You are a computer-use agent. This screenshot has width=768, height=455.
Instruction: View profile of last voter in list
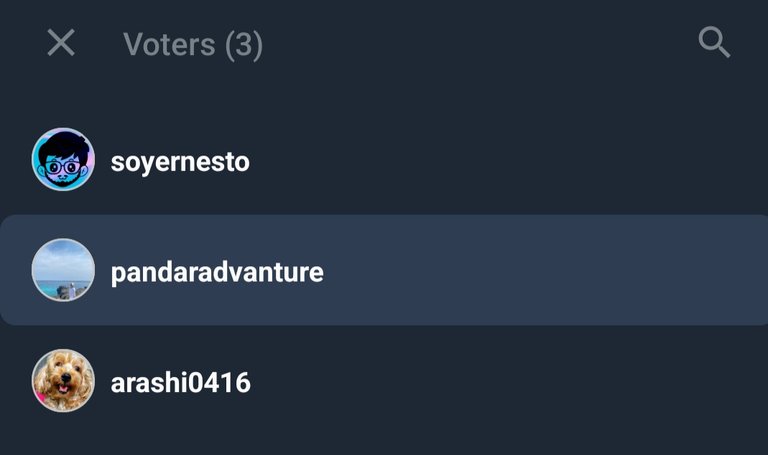(x=180, y=382)
